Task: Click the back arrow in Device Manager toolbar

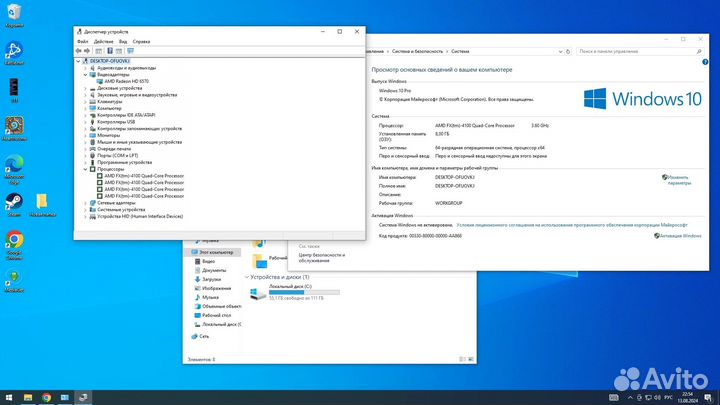Action: click(x=78, y=50)
